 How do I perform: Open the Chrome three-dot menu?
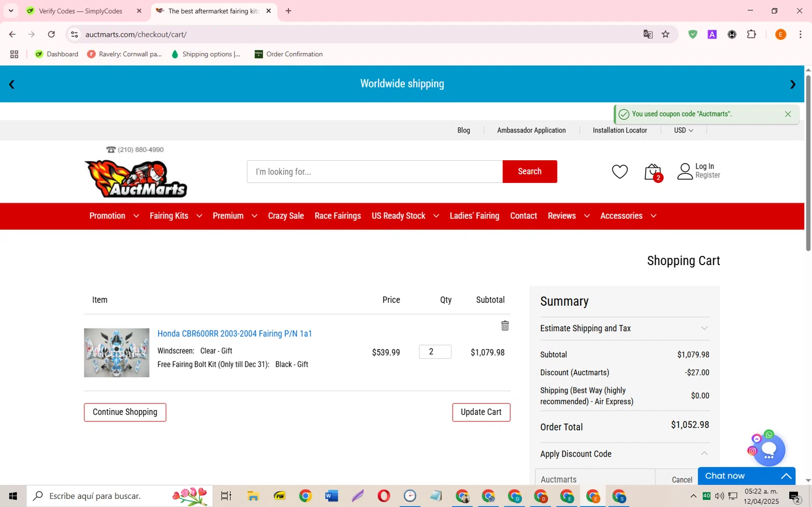pos(800,35)
